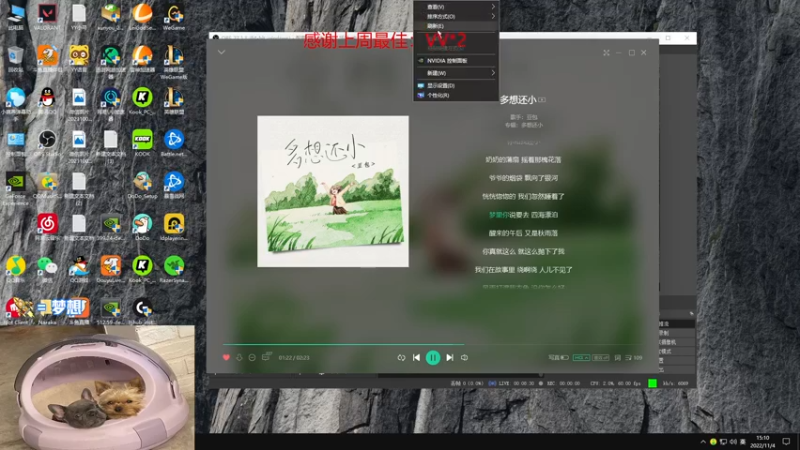This screenshot has height=450, width=800.
Task: Click the network icon in system tray
Action: coord(723,442)
